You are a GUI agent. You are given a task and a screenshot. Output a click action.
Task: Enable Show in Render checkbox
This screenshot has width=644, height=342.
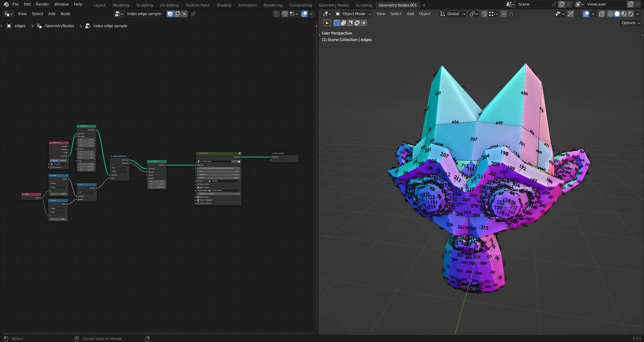coord(198,203)
